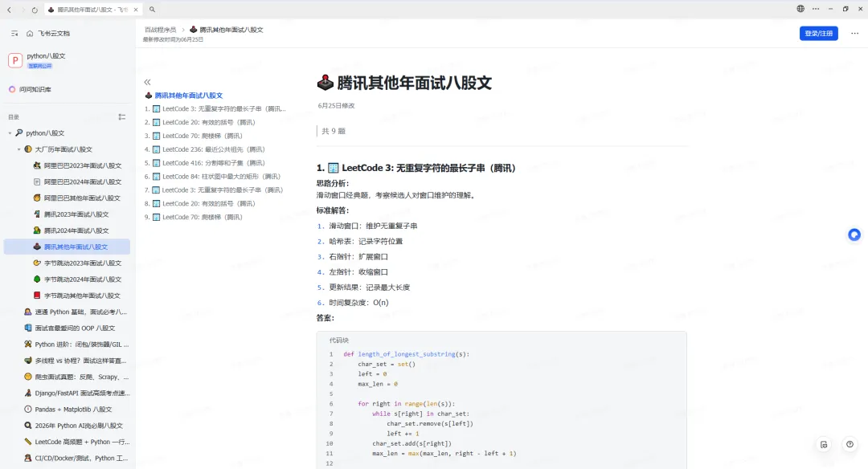This screenshot has width=868, height=469.
Task: Open 腾讯2024年面试八股文 in the tree
Action: [x=76, y=230]
